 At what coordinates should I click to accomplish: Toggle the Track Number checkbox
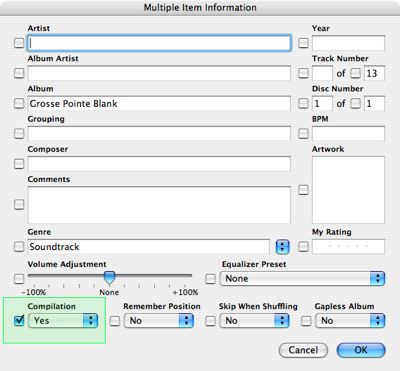303,73
